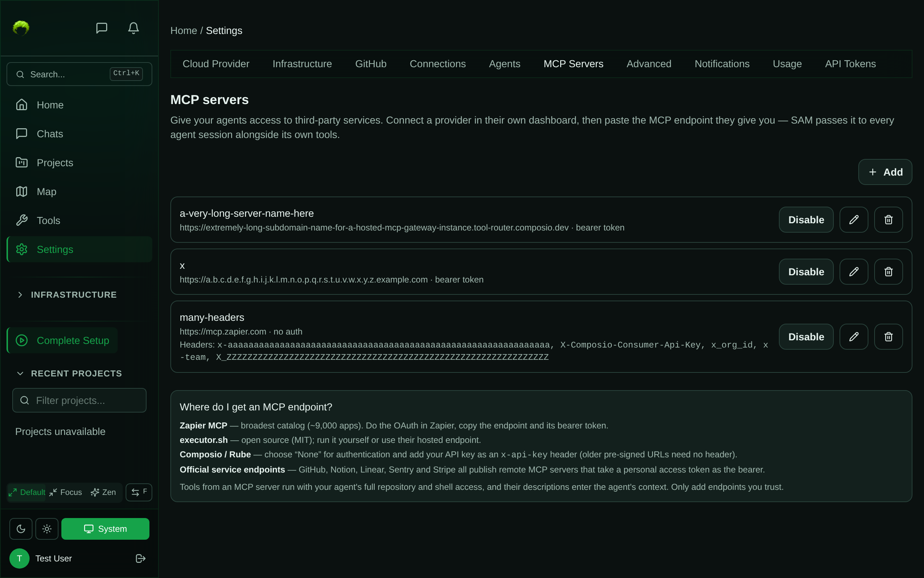924x578 pixels.
Task: Select MCP Servers tab
Action: click(573, 64)
